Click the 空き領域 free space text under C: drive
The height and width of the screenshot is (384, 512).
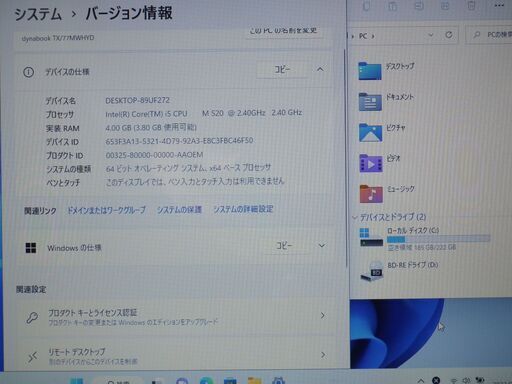click(422, 247)
